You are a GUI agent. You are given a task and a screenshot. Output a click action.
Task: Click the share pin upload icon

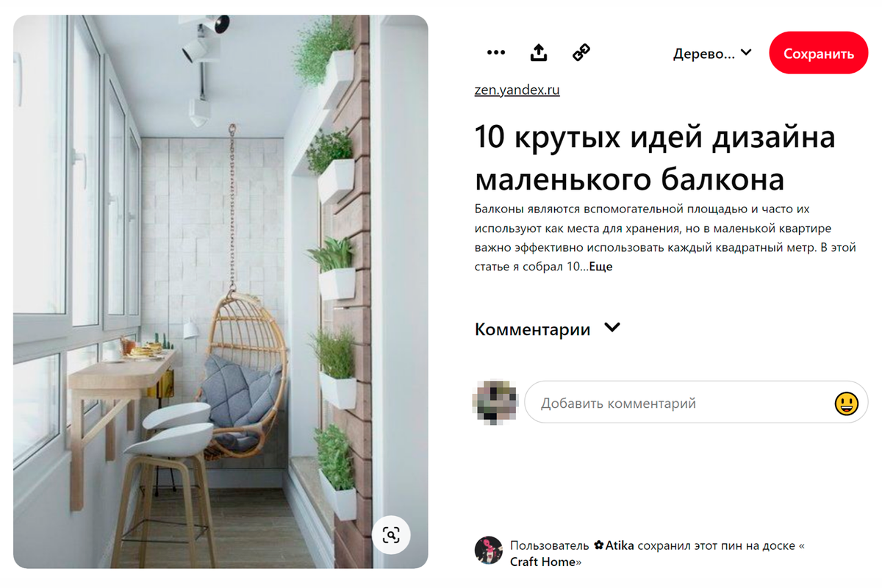pos(539,53)
